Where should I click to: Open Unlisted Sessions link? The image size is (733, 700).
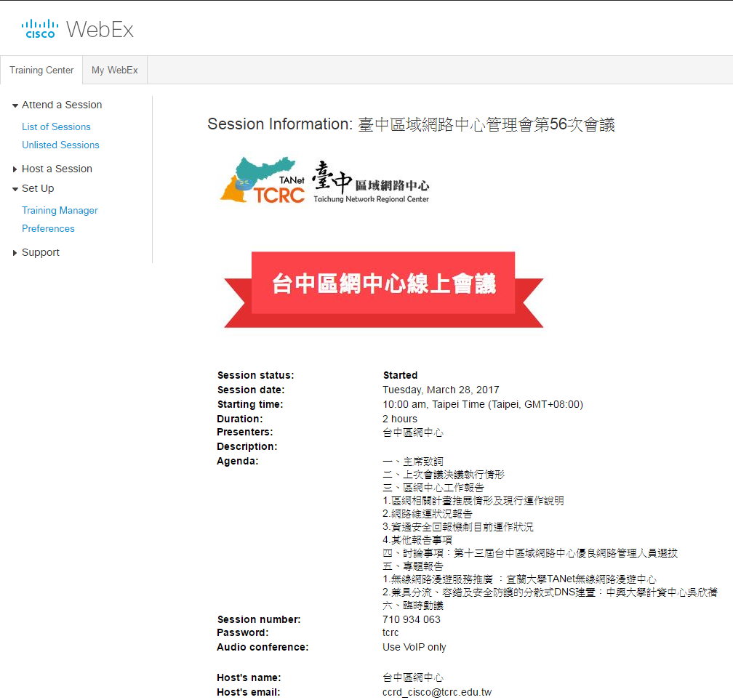(61, 145)
